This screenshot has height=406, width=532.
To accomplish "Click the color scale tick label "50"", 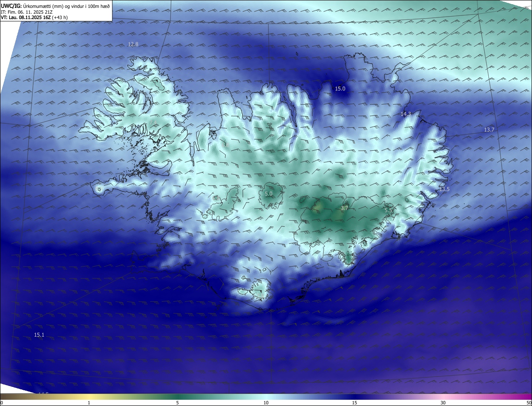I will 529,403.
